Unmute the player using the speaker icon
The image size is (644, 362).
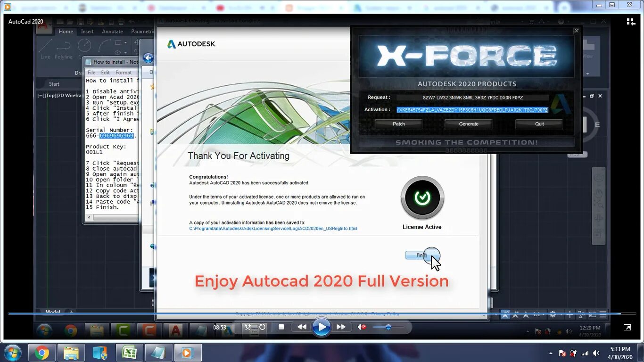click(362, 327)
